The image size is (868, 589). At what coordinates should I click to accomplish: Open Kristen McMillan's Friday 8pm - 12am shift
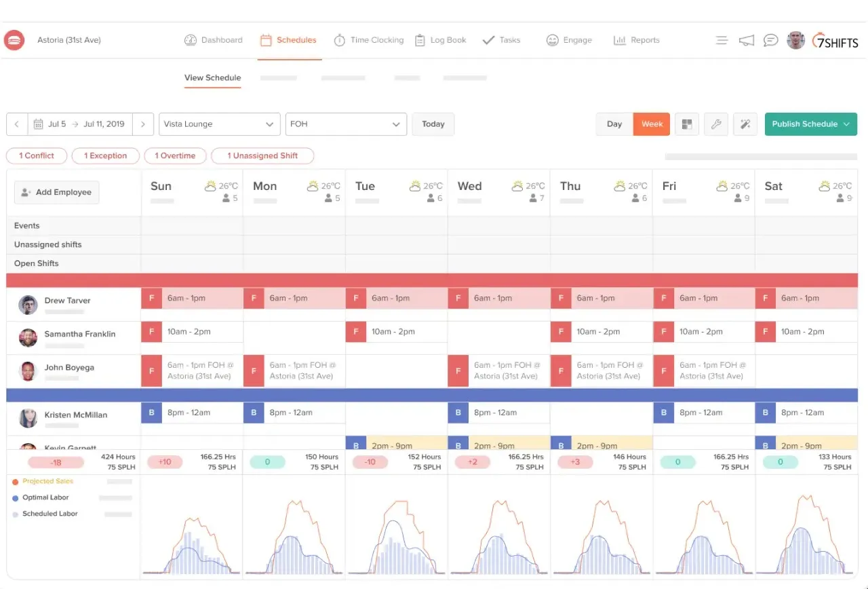(x=704, y=413)
